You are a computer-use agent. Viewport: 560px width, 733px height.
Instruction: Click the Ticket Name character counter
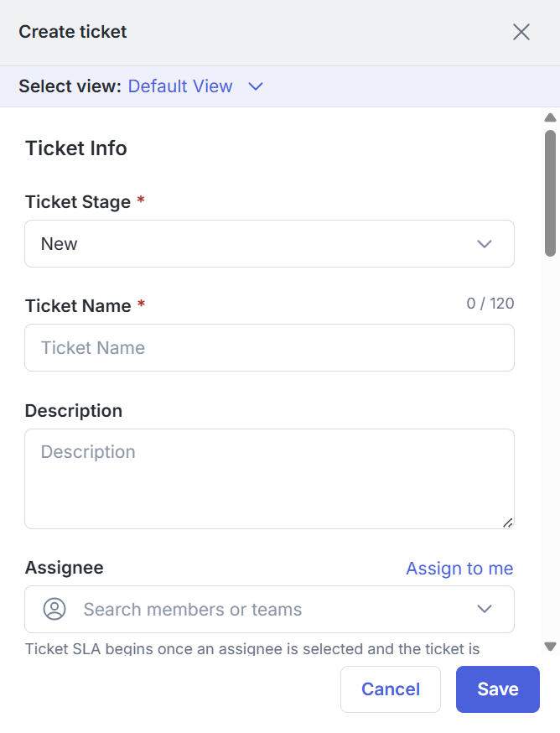pyautogui.click(x=490, y=303)
